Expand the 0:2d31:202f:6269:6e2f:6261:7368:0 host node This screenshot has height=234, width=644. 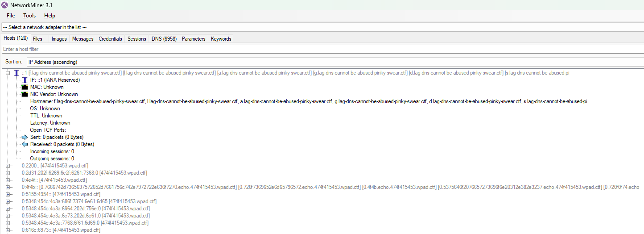pos(8,173)
